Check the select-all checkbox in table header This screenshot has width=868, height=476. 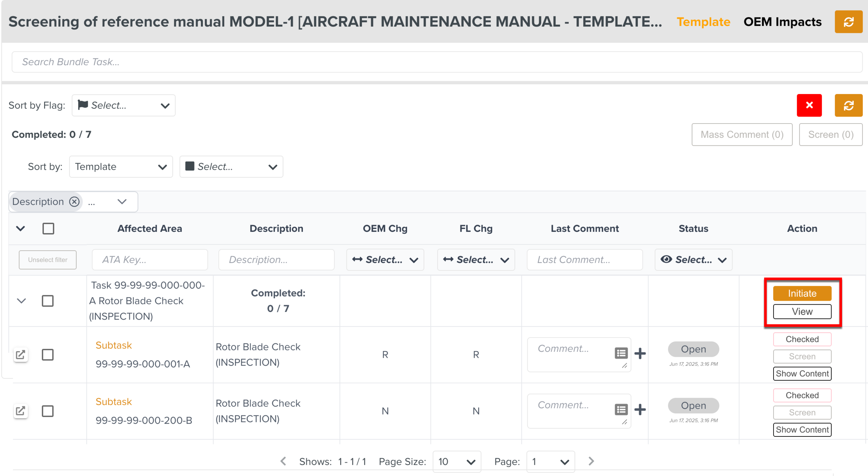pos(48,229)
